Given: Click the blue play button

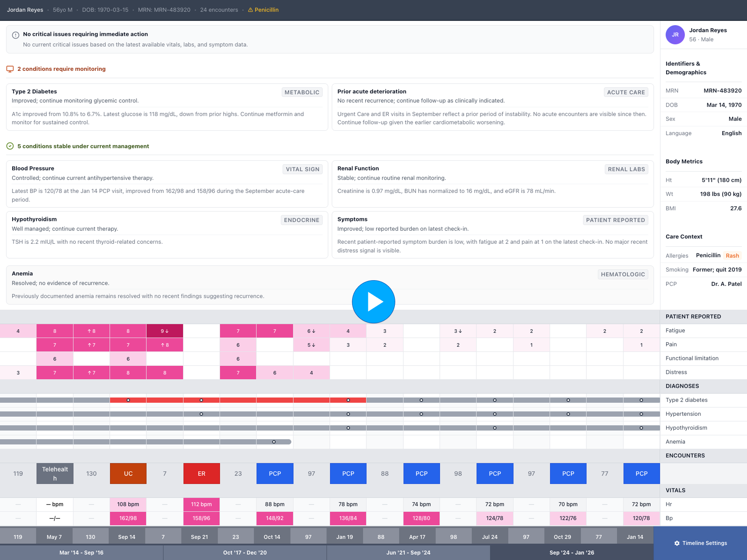Looking at the screenshot, I should (x=373, y=302).
